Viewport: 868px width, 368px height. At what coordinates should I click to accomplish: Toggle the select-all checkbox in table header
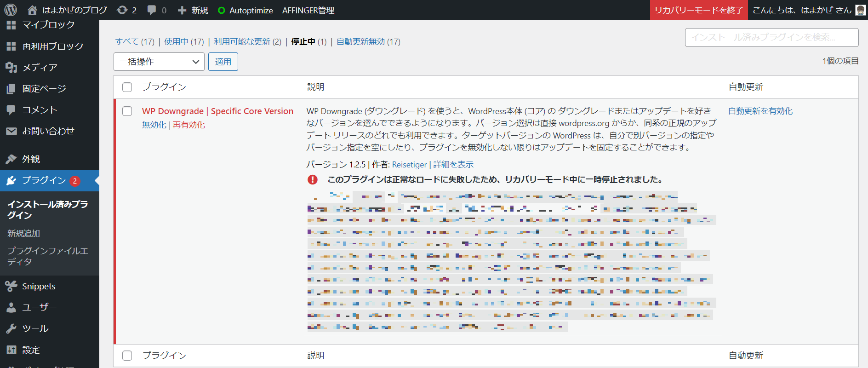pyautogui.click(x=127, y=87)
